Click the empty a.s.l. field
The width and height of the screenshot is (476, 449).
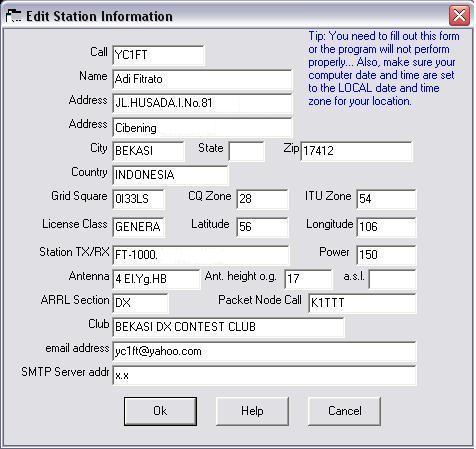[x=392, y=279]
